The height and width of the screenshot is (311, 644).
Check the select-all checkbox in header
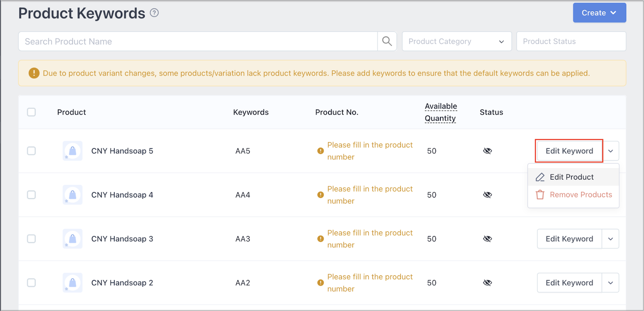coord(31,112)
